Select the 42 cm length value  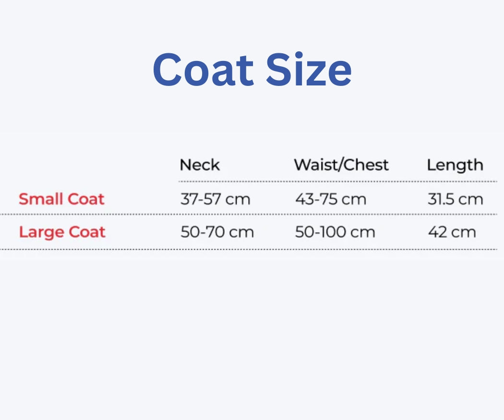[452, 232]
